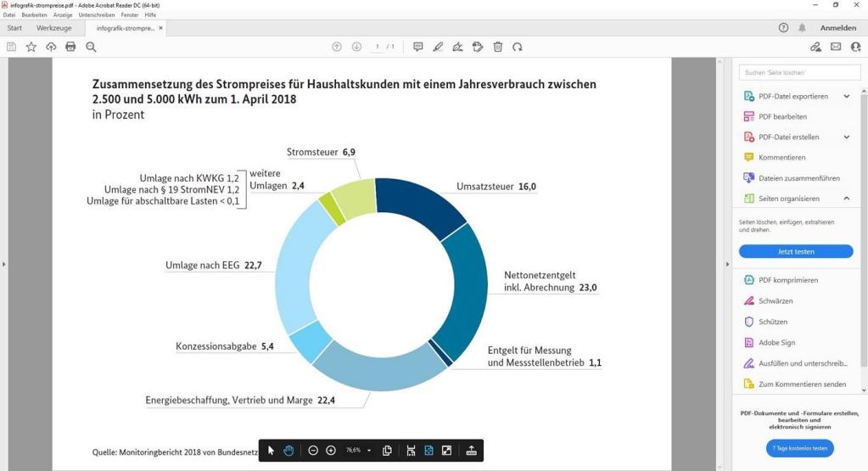Collapse the Seiten organisieren chevron
The height and width of the screenshot is (471, 868).
[x=847, y=199]
